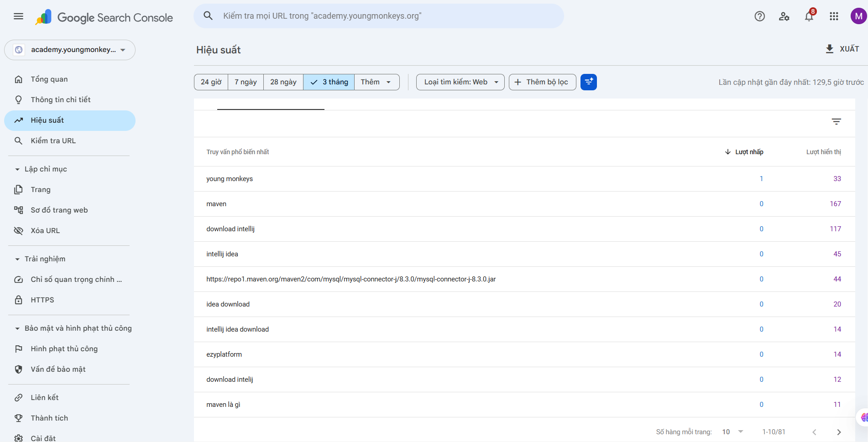Sort by Lượt hiển thị column header

(823, 152)
